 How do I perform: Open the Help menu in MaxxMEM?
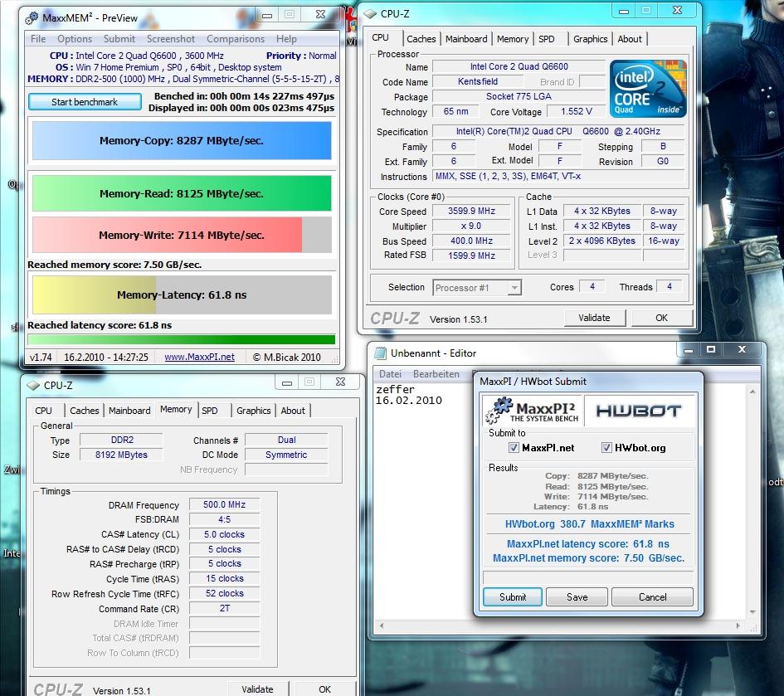(x=286, y=39)
